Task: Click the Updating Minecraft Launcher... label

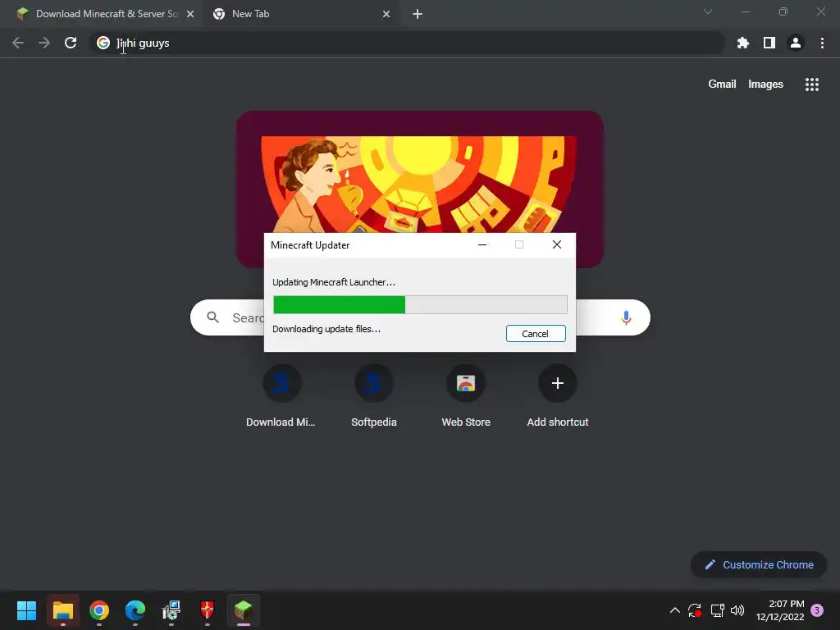Action: pyautogui.click(x=334, y=282)
